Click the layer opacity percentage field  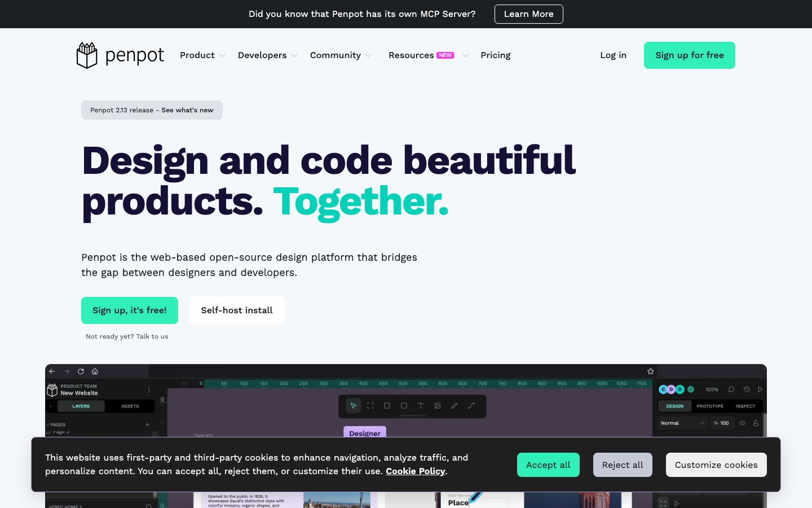(723, 423)
